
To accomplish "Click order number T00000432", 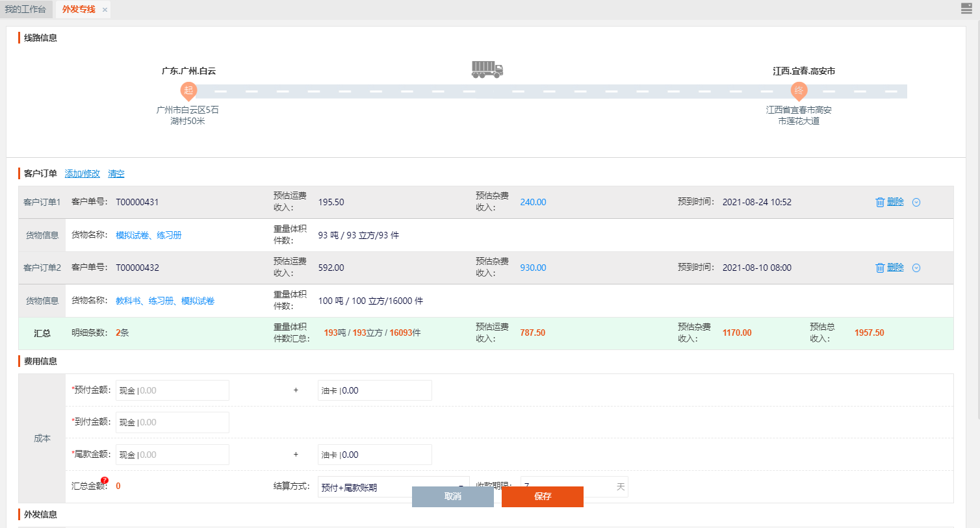I will [x=137, y=268].
